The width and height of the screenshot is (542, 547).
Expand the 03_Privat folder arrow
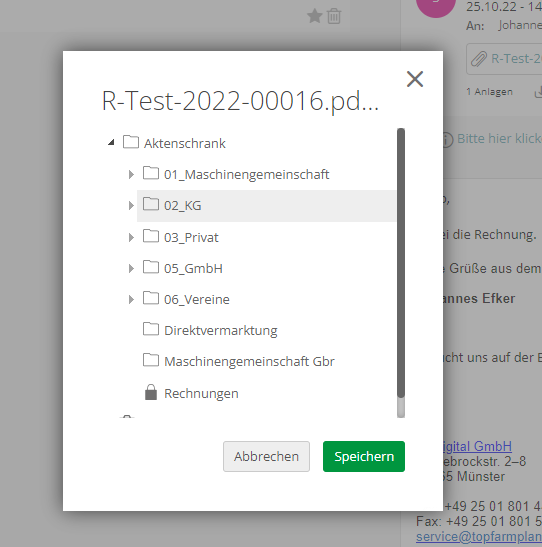pos(131,237)
